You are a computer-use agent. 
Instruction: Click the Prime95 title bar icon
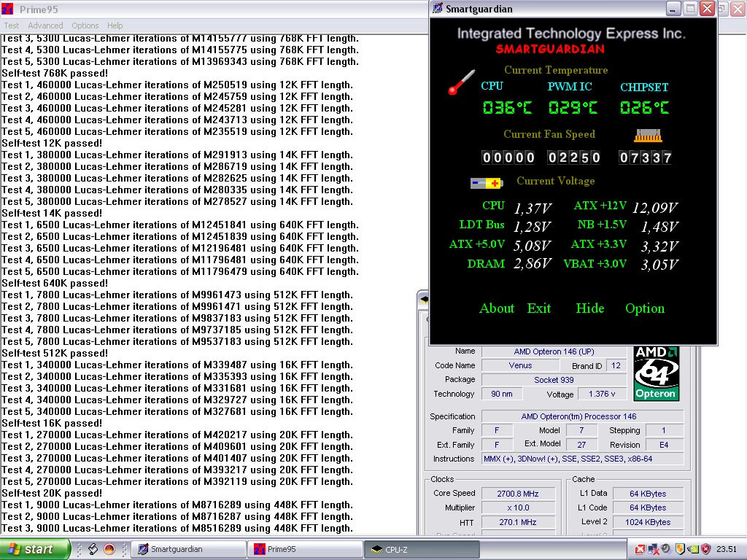(x=7, y=9)
